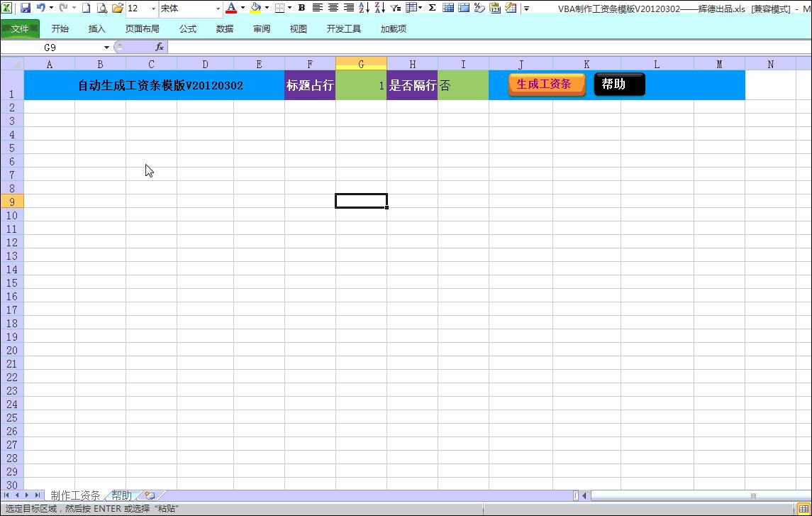This screenshot has width=812, height=516.
Task: Click the Undo arrow icon
Action: tap(41, 8)
